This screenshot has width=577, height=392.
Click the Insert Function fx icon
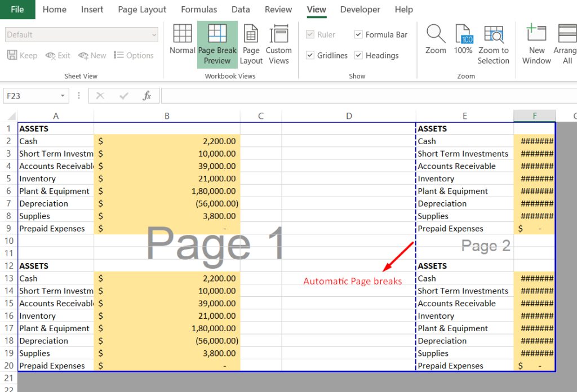click(147, 96)
